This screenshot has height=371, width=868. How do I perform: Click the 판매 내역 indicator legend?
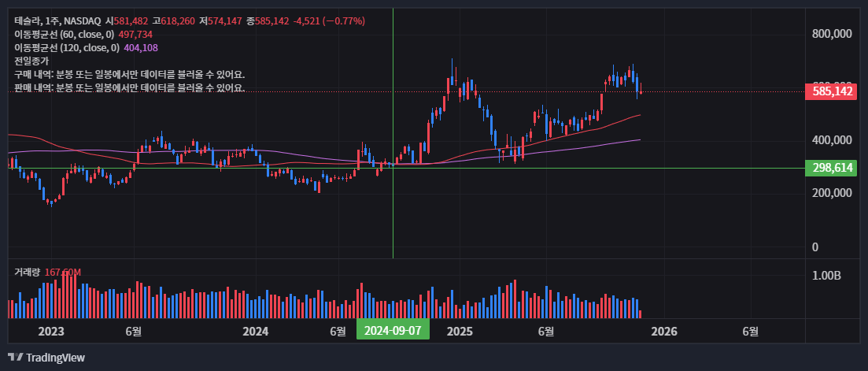[x=129, y=87]
